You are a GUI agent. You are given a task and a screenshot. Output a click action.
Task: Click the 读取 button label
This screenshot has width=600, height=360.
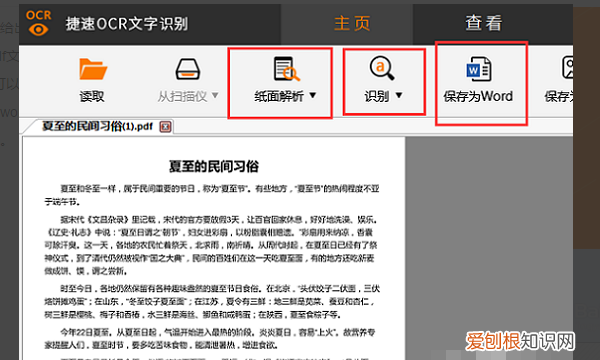point(92,96)
